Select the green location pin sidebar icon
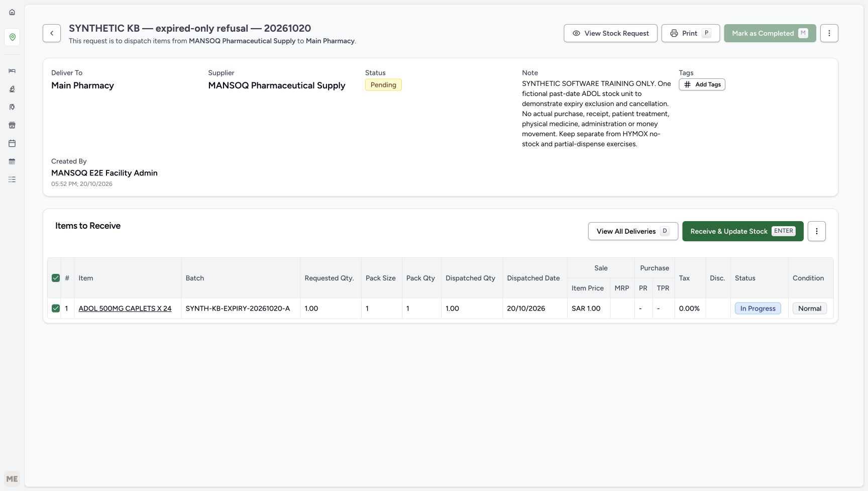868x491 pixels. point(12,37)
